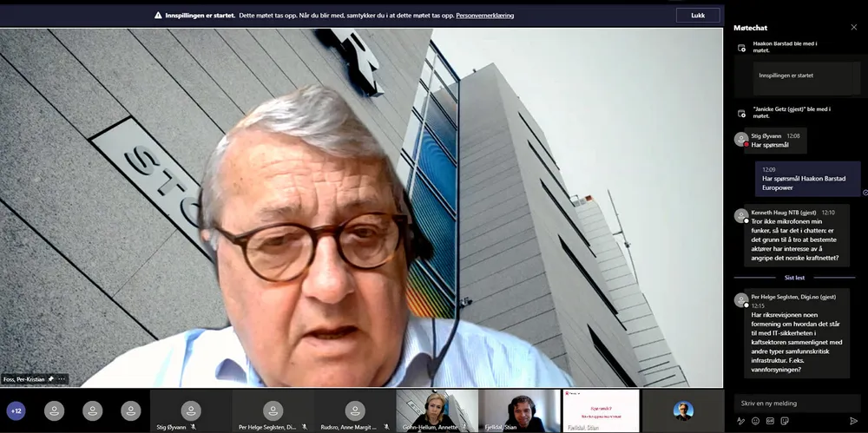Image resolution: width=868 pixels, height=433 pixels.
Task: Open the sticker picker in chat
Action: [x=785, y=421]
